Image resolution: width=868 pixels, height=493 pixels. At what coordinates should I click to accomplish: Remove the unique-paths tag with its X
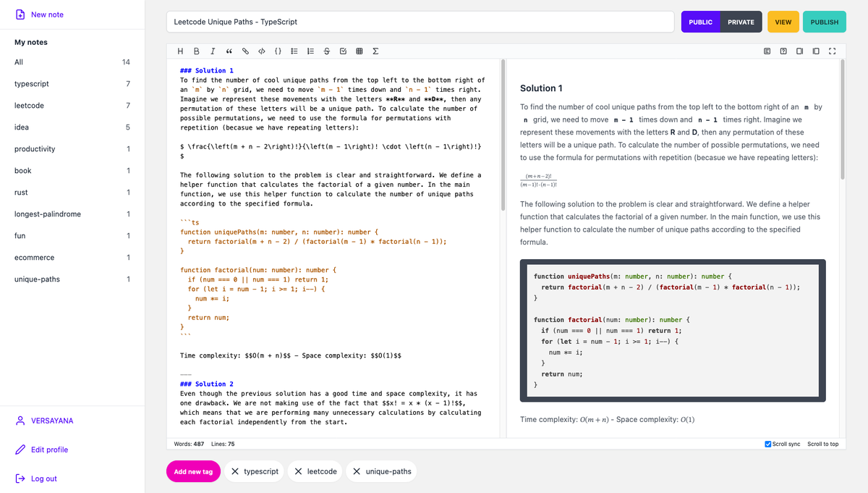click(357, 471)
